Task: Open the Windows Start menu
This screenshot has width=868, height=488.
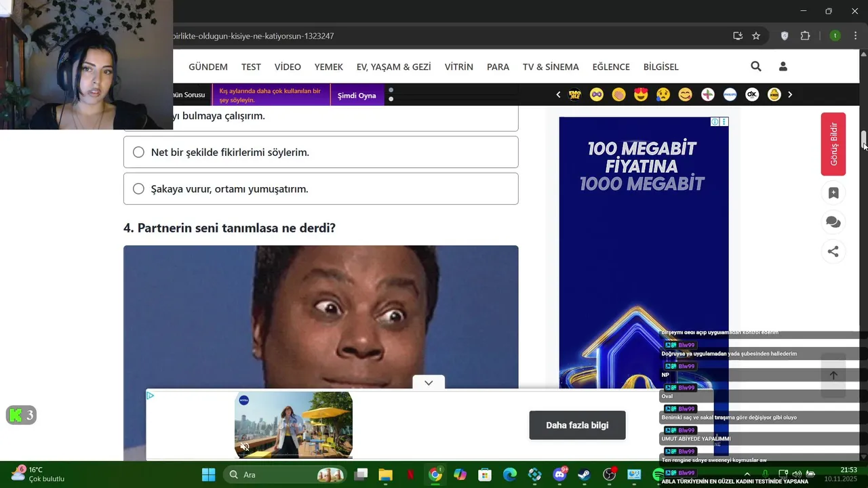Action: click(x=208, y=474)
